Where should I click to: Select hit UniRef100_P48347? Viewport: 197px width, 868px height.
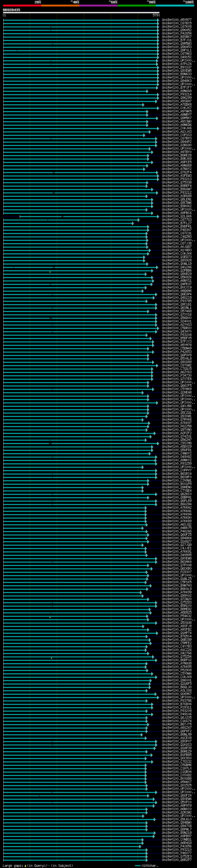(x=177, y=230)
